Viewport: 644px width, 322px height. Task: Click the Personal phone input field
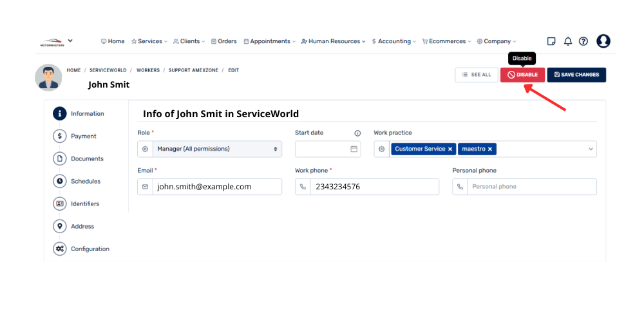[x=532, y=187]
